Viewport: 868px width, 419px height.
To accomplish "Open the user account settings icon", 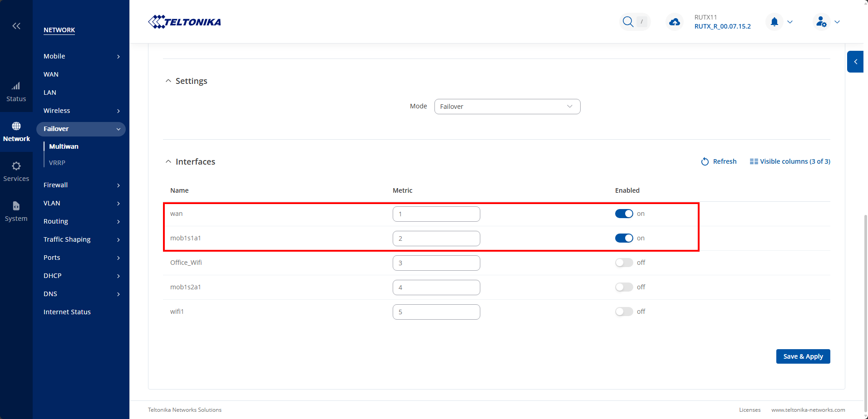I will pos(821,22).
